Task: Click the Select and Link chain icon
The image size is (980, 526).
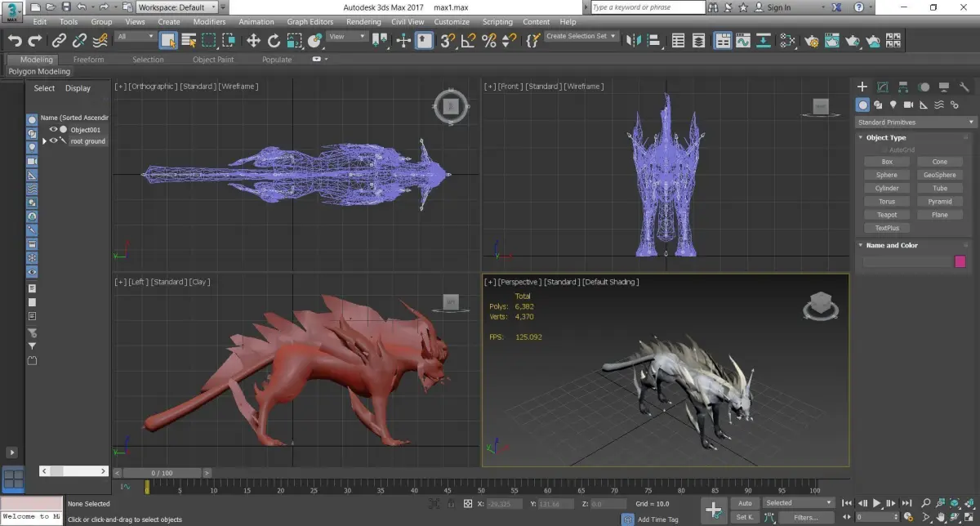Action: [59, 40]
